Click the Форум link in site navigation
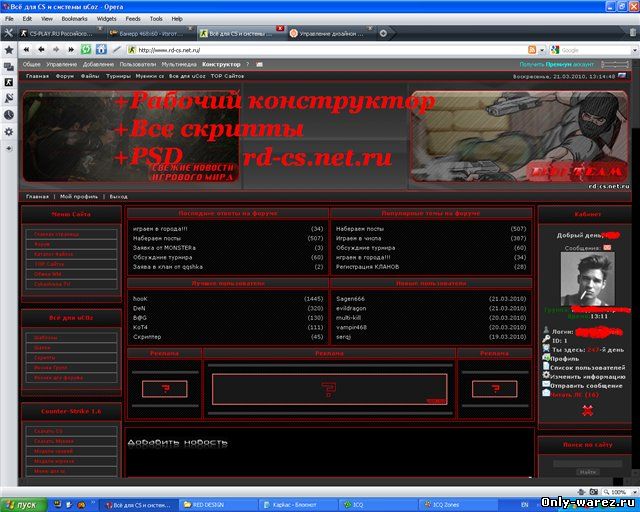 (x=65, y=75)
